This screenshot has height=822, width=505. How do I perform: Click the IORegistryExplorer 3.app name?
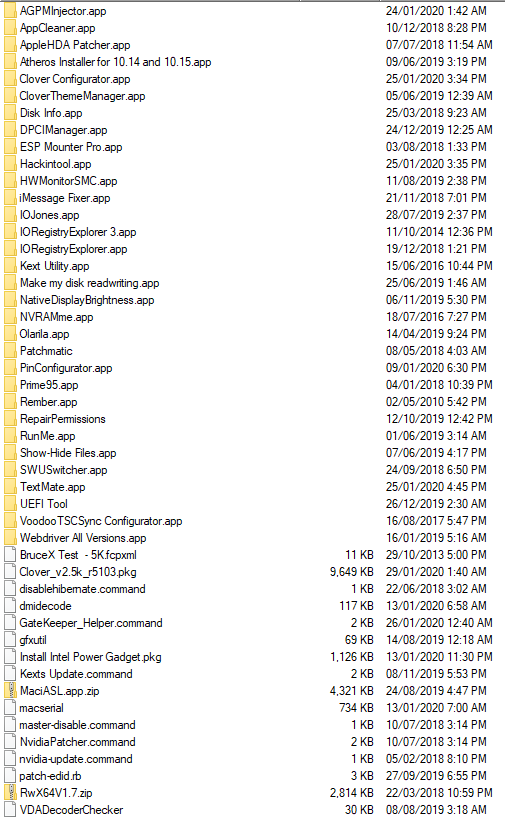(78, 232)
